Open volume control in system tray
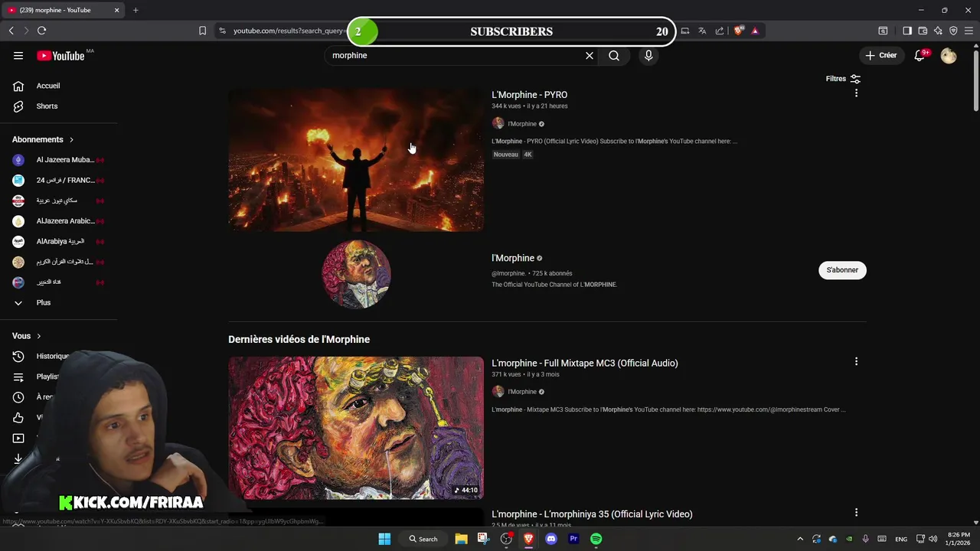The width and height of the screenshot is (980, 551). 933,539
